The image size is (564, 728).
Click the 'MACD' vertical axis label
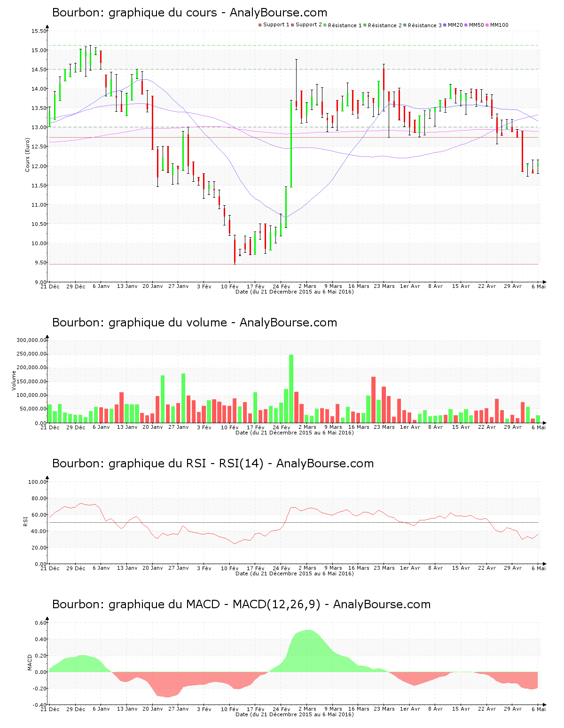30,662
